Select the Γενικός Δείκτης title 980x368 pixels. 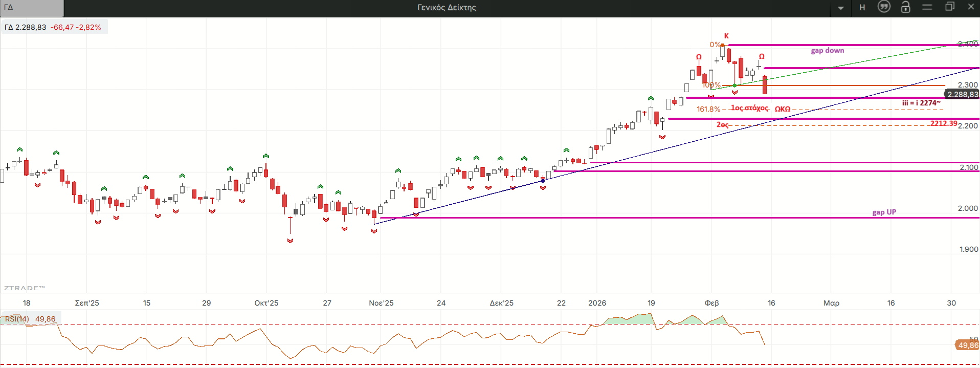[x=447, y=8]
